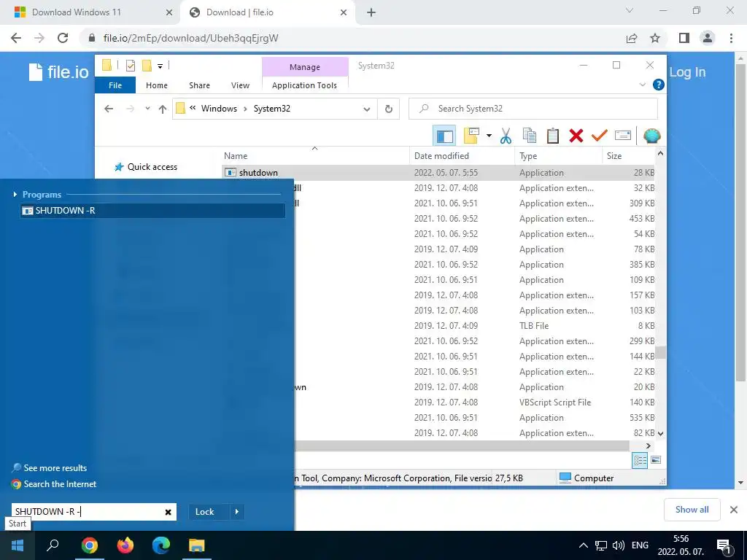Screen dimensions: 747x560
Task: Open Firefox from the taskbar
Action: [x=125, y=545]
